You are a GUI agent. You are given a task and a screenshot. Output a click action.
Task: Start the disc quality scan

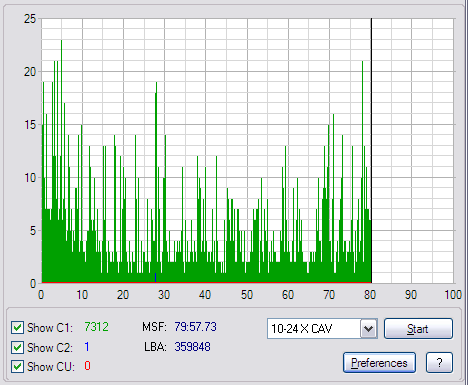click(x=418, y=329)
